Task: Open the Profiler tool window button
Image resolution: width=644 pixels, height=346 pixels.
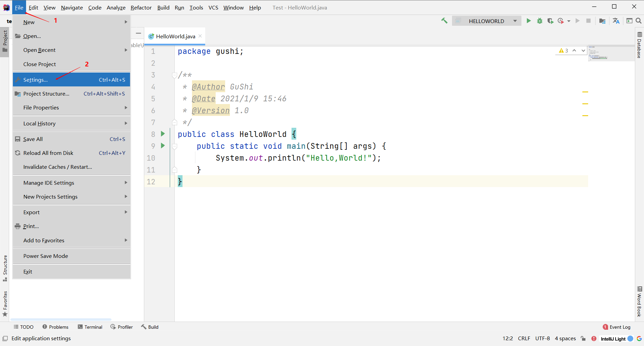Action: 122,327
